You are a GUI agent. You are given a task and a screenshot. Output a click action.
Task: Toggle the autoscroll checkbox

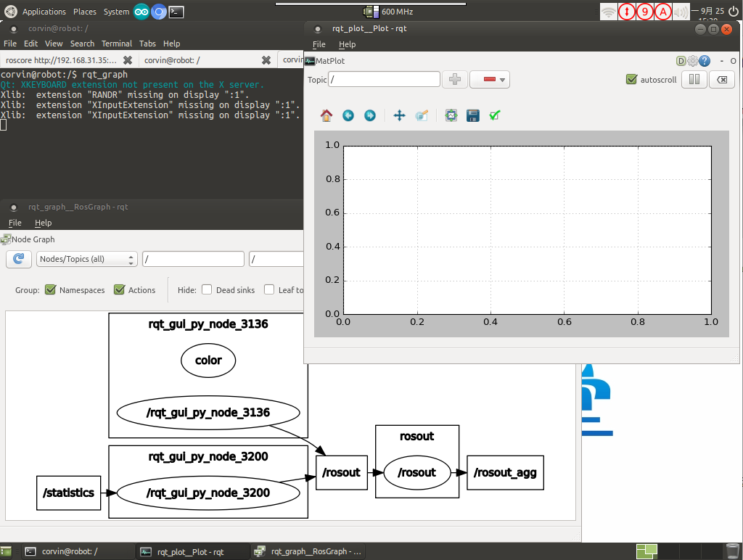(632, 80)
